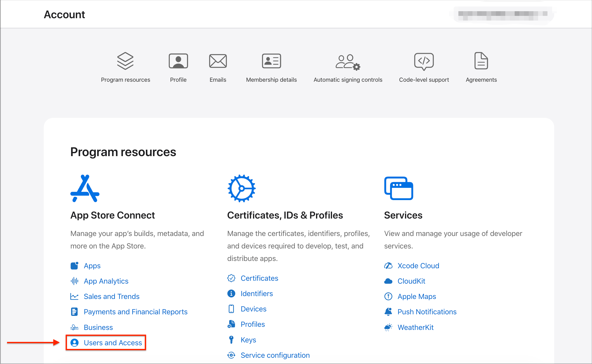Click the App Store Connect logo icon
The width and height of the screenshot is (592, 364).
85,188
